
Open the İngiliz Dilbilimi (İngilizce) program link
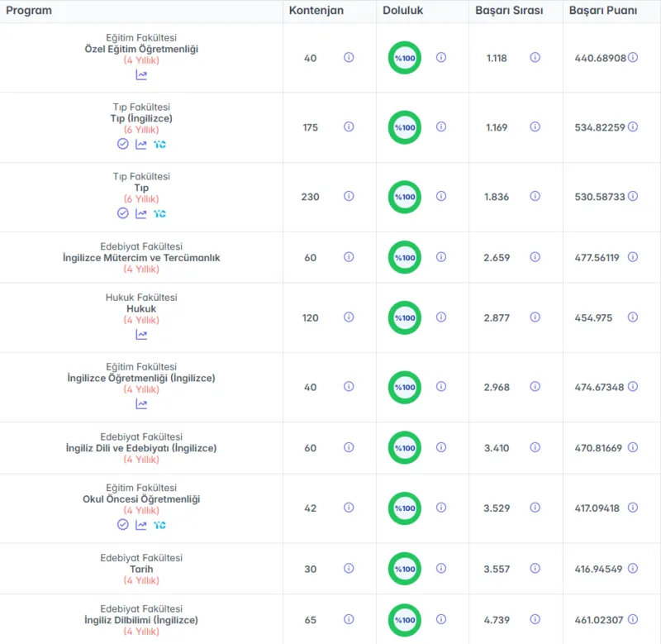click(x=141, y=620)
